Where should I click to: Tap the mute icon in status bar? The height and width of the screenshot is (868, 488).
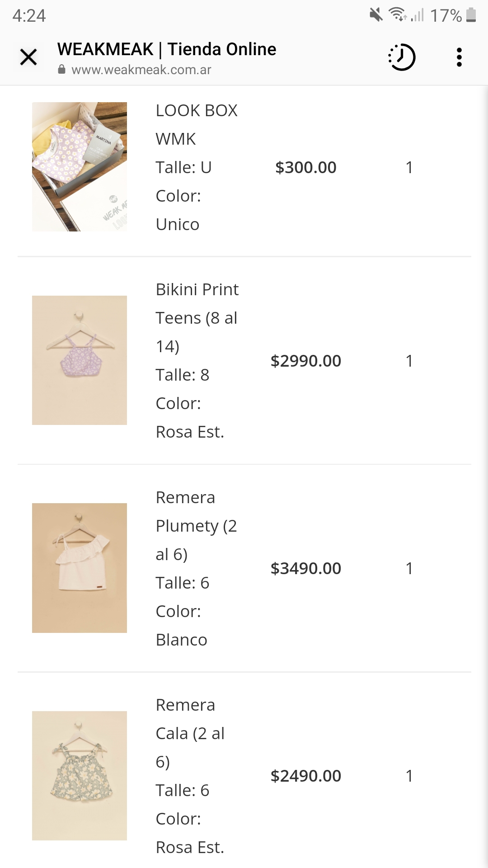point(375,15)
